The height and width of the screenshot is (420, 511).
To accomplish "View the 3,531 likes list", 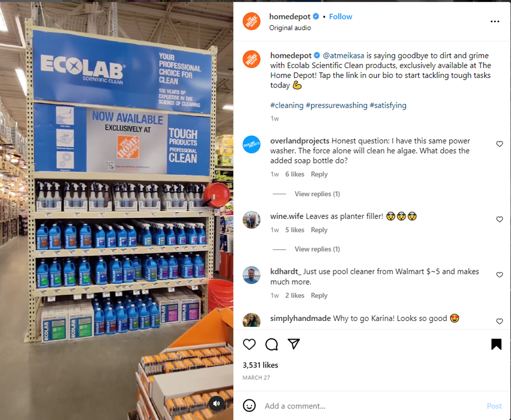I will tap(260, 366).
